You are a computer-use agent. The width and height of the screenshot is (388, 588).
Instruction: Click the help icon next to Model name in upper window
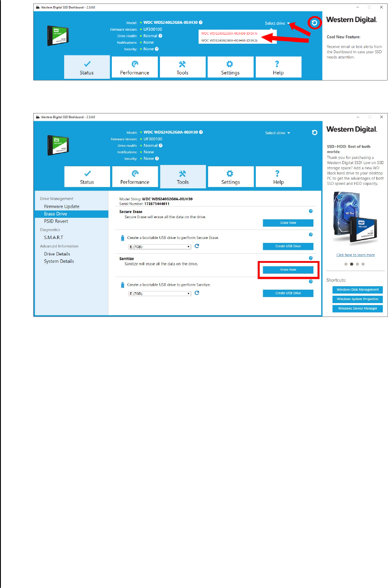coord(201,23)
